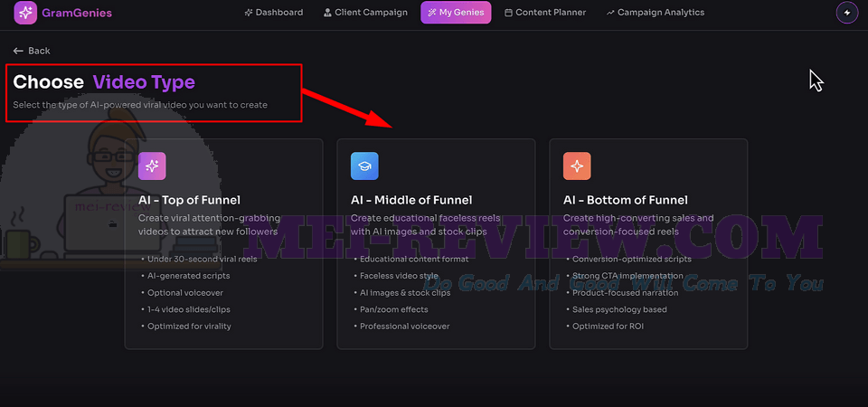Select the purple Top of Funnel sparkle icon

click(152, 166)
